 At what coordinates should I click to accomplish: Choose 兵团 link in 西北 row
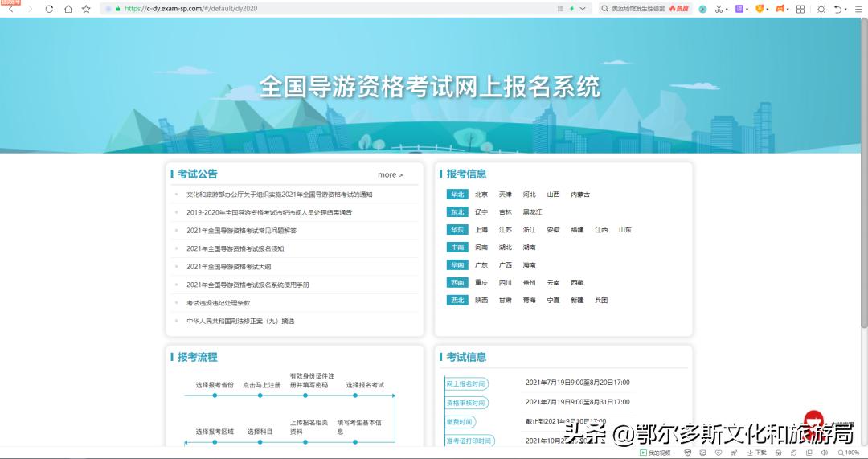tap(601, 301)
